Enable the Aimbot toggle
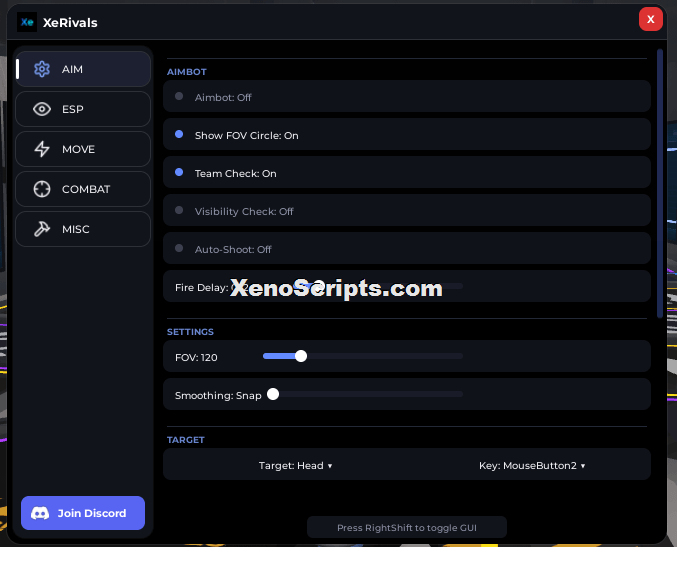Image resolution: width=677 pixels, height=577 pixels. click(407, 96)
